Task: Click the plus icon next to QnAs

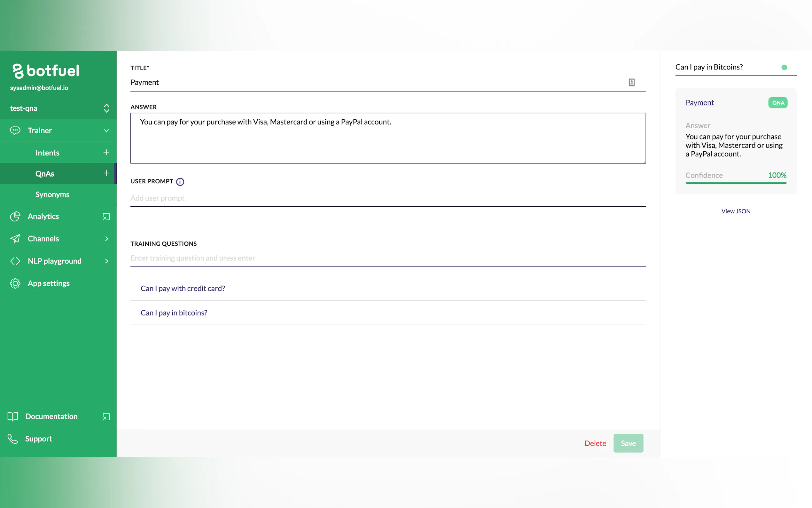Action: [x=106, y=173]
